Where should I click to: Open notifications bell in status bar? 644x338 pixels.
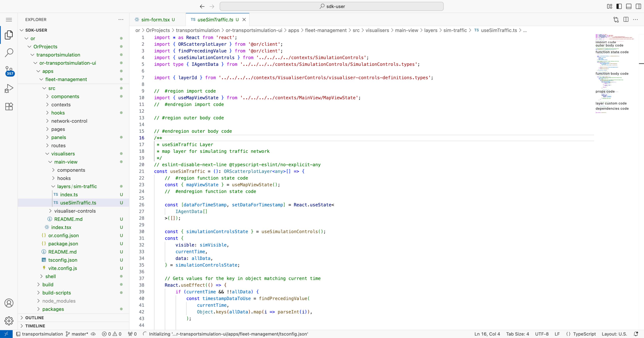[x=636, y=334]
